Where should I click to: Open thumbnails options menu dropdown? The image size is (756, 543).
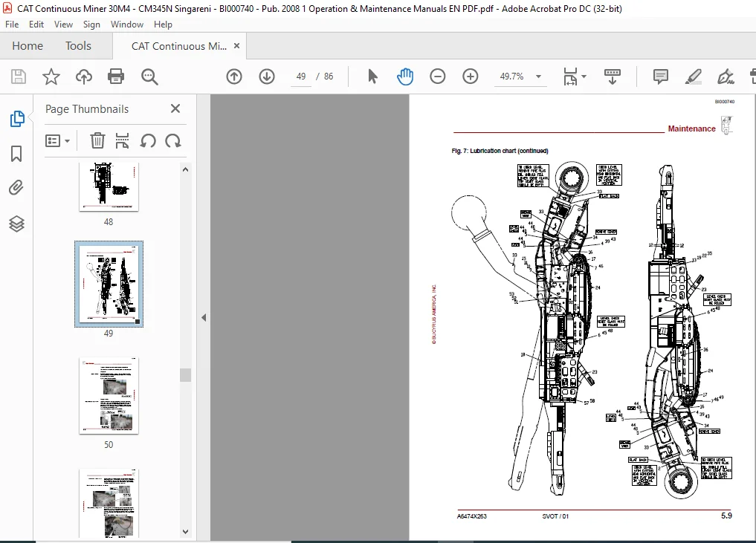(x=58, y=140)
